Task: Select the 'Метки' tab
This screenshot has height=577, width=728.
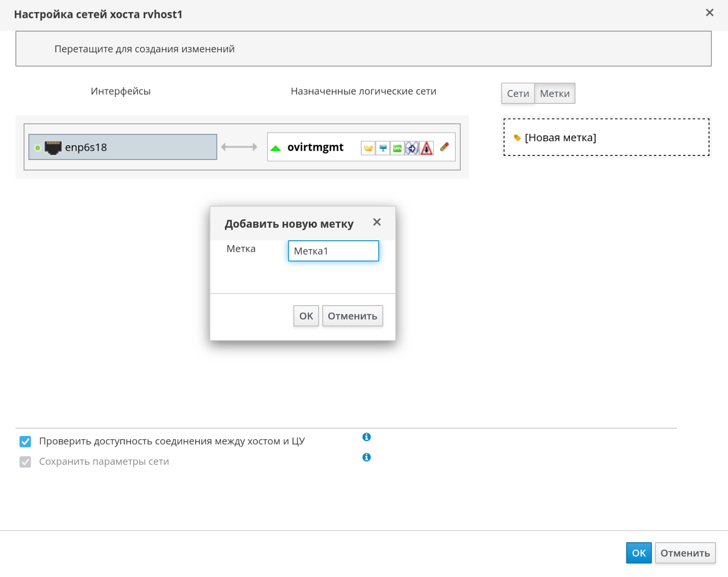Action: click(x=555, y=94)
